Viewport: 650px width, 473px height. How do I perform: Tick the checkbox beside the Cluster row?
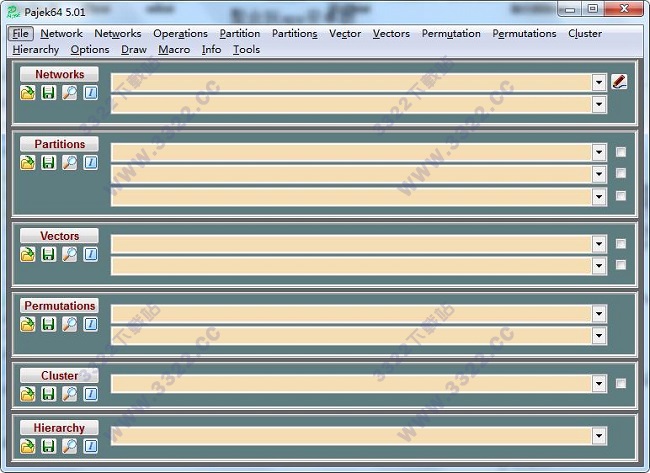621,383
